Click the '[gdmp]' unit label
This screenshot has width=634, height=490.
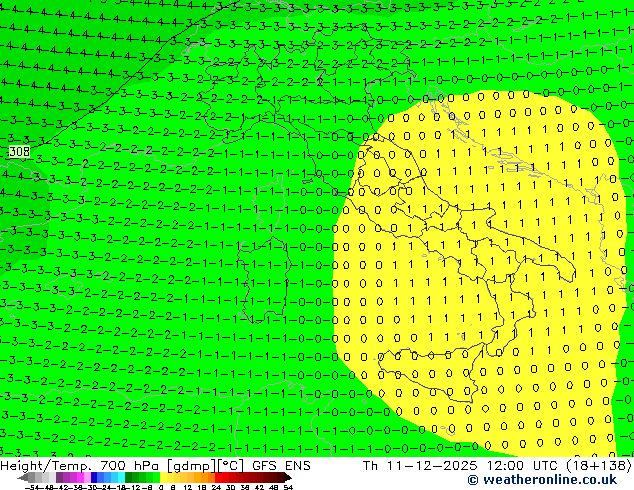(192, 466)
